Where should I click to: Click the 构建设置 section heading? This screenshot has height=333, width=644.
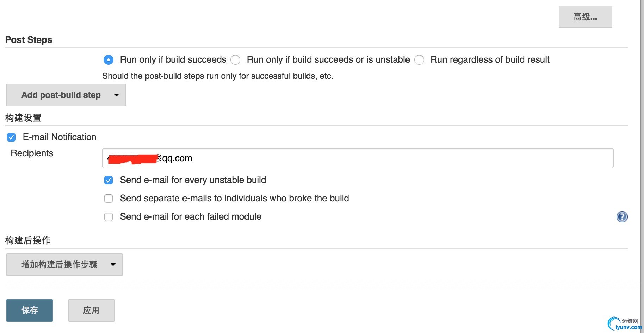pos(23,118)
